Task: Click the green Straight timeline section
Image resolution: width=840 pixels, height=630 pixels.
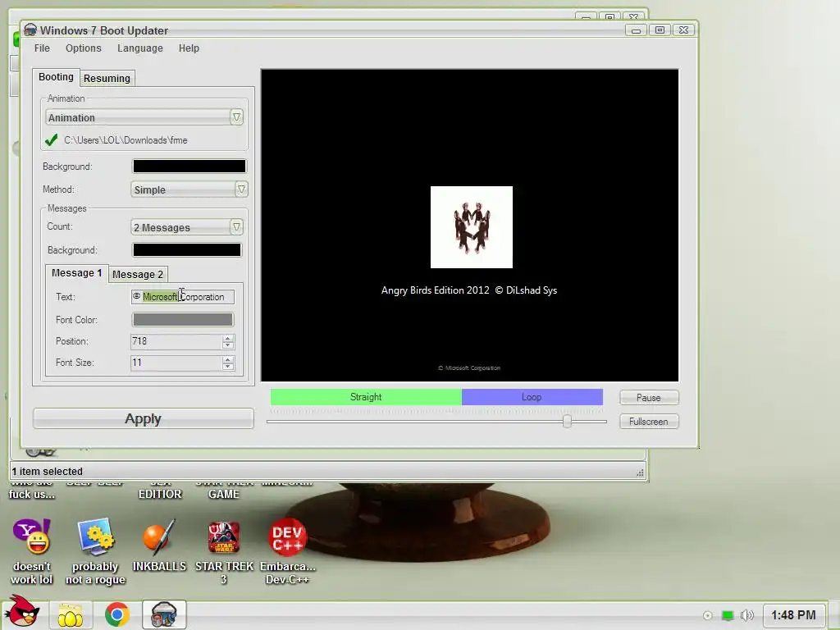Action: (366, 397)
